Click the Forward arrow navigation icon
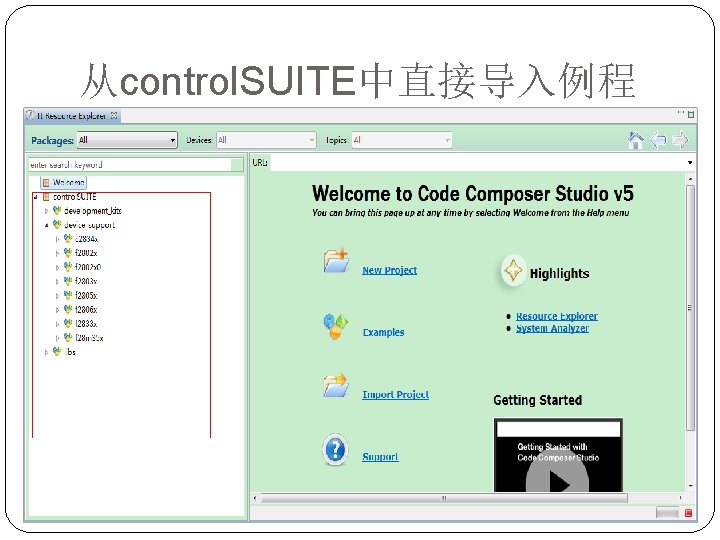This screenshot has height=540, width=720. tap(681, 140)
